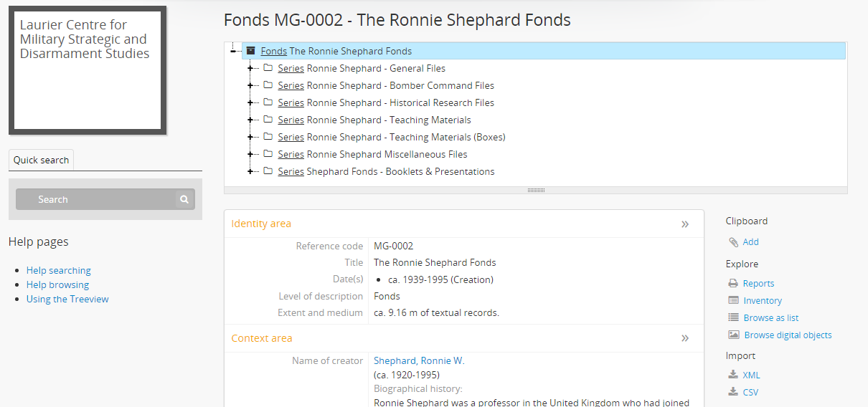Select the Quick search tab
868x407 pixels.
click(41, 160)
